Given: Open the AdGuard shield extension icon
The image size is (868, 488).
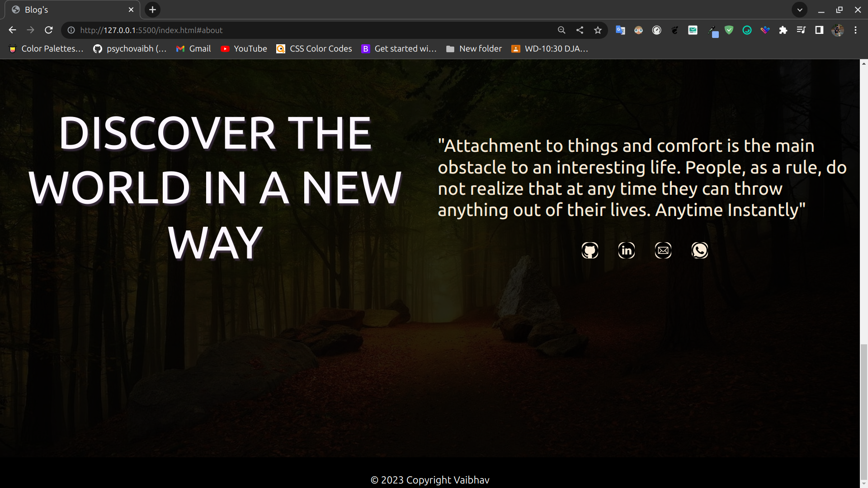Looking at the screenshot, I should point(729,30).
